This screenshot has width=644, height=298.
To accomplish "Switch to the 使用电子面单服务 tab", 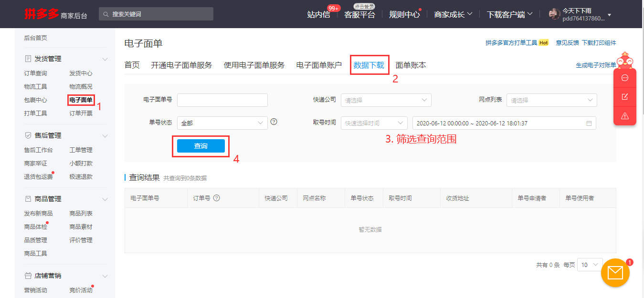I will [254, 65].
